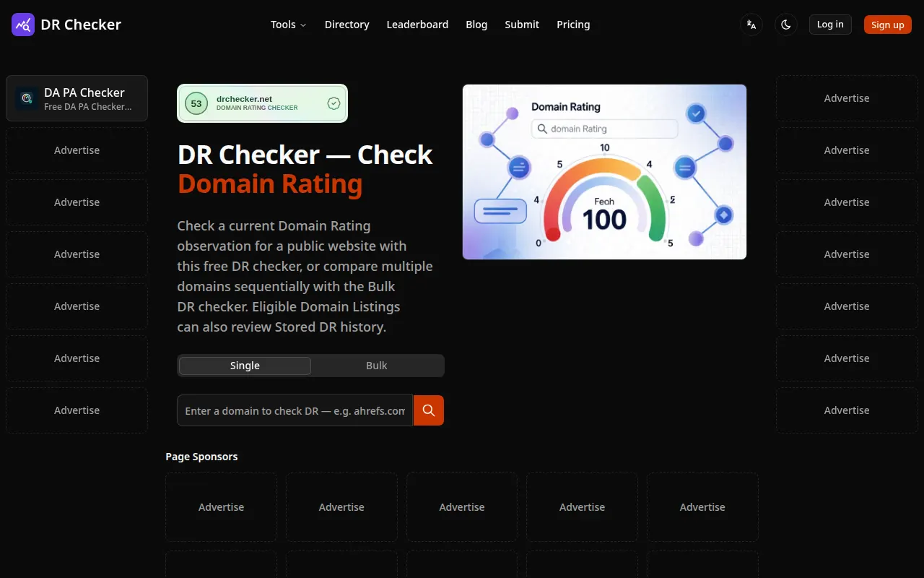The width and height of the screenshot is (924, 578).
Task: Click the DR Checker brand name text
Action: [x=81, y=25]
